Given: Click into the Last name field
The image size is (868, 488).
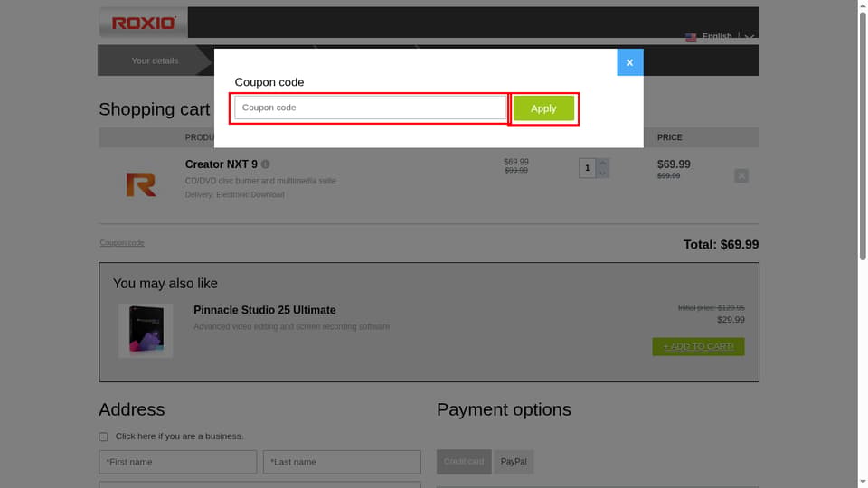Looking at the screenshot, I should click(342, 462).
